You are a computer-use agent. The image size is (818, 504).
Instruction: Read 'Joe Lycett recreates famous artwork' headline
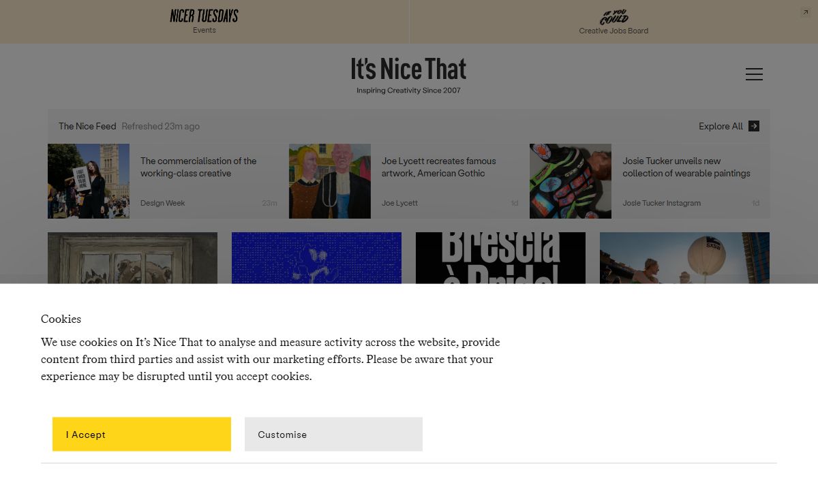439,167
